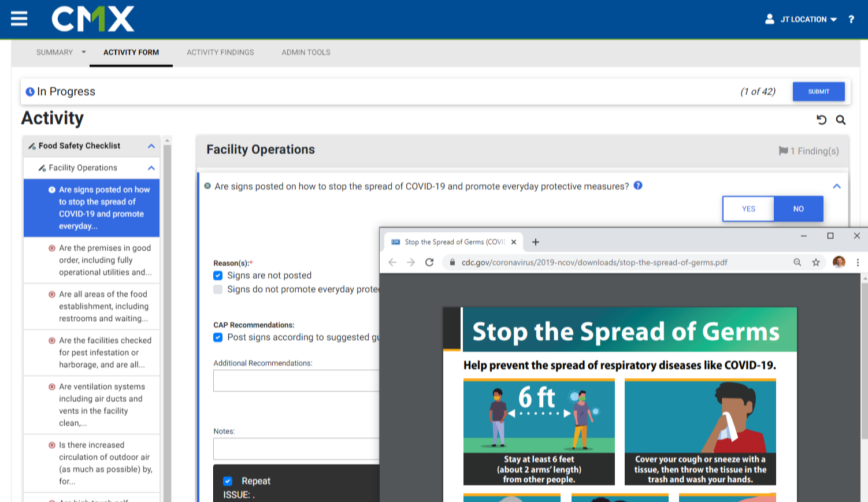Bookmark the page with the star icon
This screenshot has width=868, height=502.
coord(816,262)
